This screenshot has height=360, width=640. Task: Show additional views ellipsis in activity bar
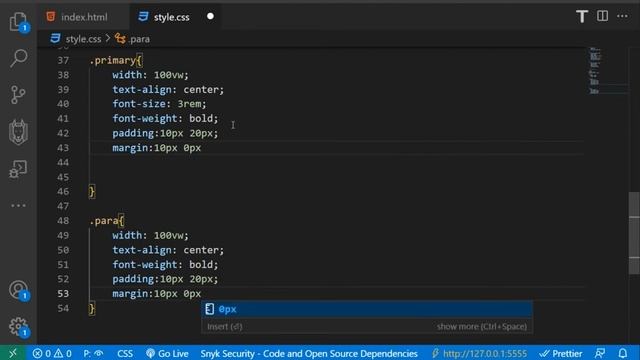pos(18,205)
